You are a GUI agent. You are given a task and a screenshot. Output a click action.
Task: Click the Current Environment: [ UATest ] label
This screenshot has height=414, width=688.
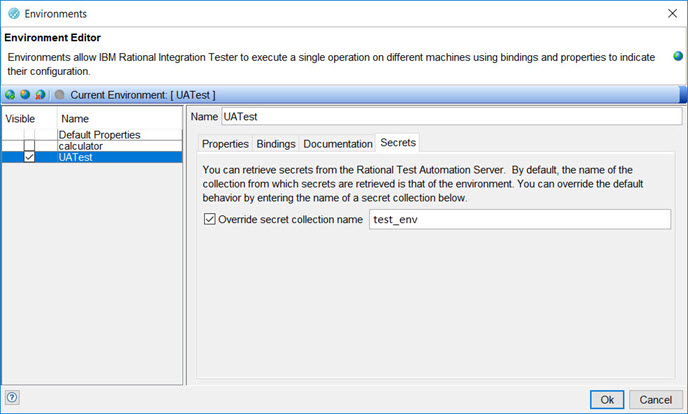143,95
